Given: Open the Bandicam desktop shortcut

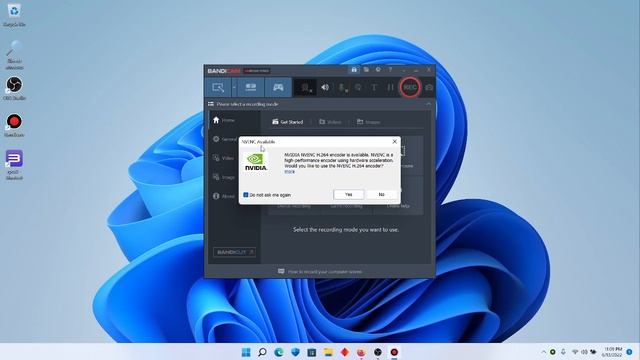Looking at the screenshot, I should (x=14, y=125).
